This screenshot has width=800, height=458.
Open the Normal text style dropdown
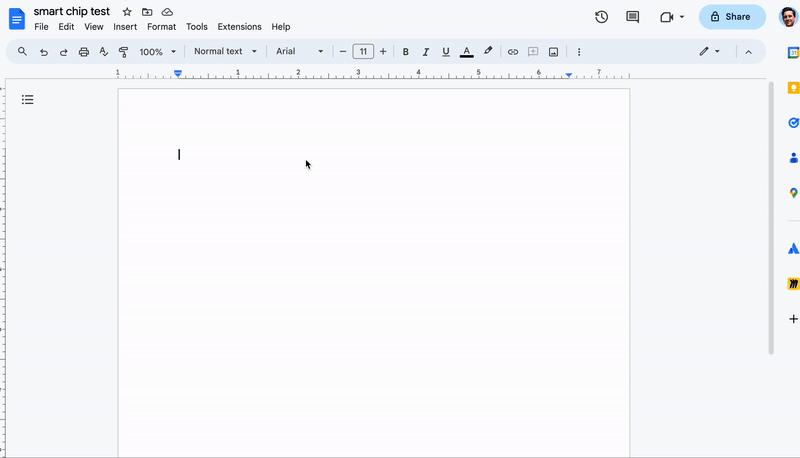click(225, 52)
